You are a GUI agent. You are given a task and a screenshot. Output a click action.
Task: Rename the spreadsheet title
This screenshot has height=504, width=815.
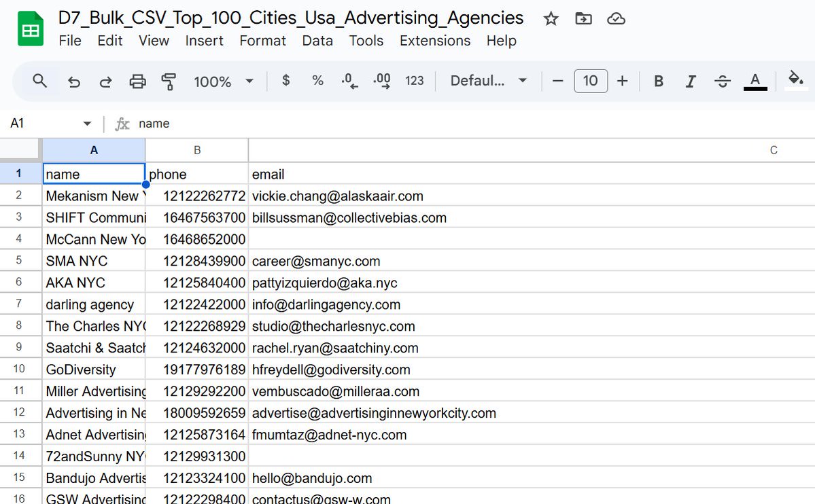pyautogui.click(x=290, y=18)
